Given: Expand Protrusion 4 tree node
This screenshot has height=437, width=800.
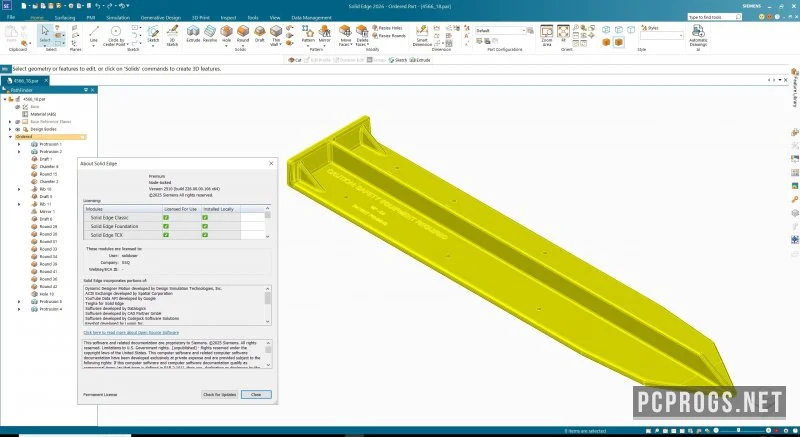Looking at the screenshot, I should 19,309.
